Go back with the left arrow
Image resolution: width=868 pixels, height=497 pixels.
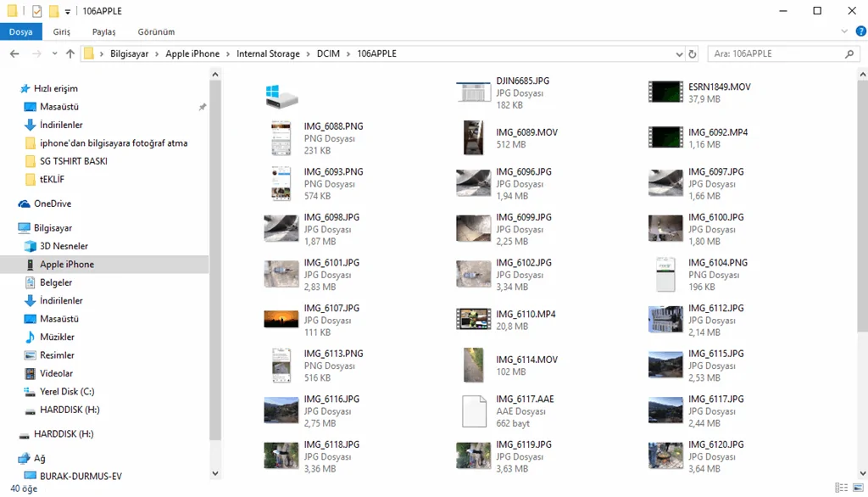point(14,53)
